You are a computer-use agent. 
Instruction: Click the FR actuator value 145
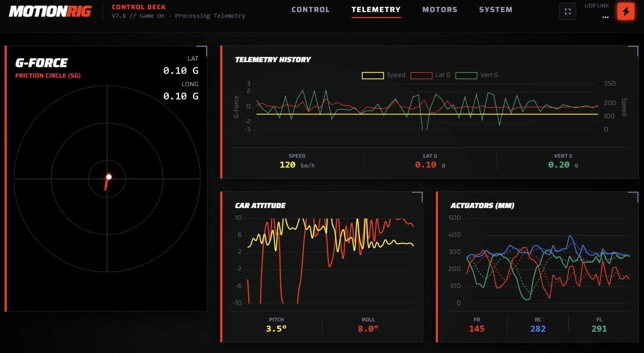point(477,329)
